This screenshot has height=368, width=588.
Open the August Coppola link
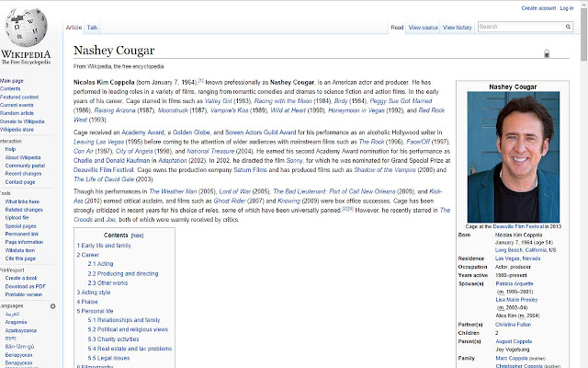(x=514, y=341)
